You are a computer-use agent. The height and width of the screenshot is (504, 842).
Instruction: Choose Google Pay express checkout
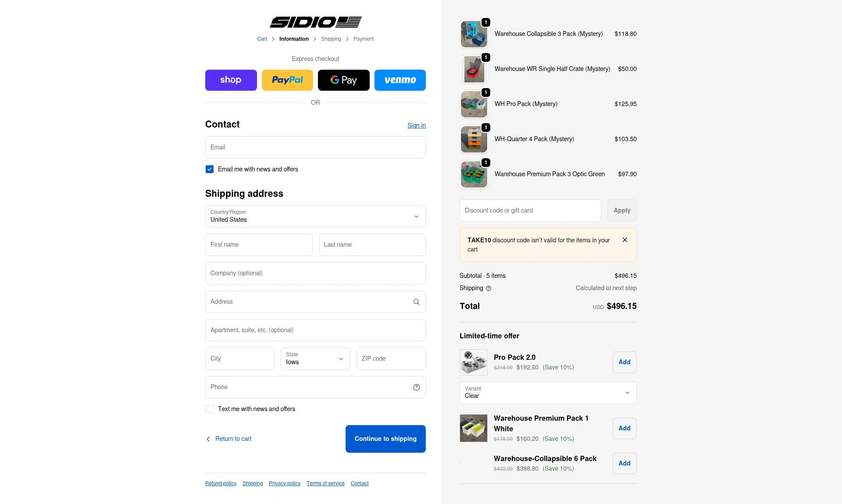click(x=343, y=80)
